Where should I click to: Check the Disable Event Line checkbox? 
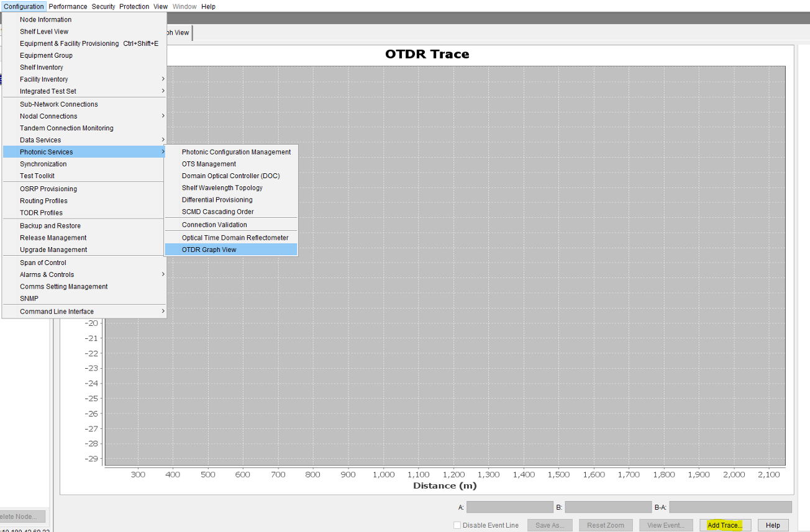[x=458, y=525]
